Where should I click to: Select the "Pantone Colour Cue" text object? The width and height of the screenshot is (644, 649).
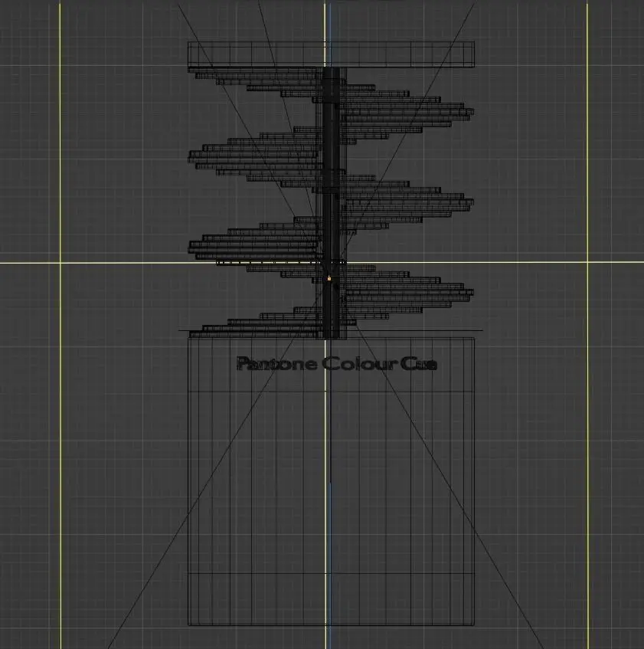tap(336, 363)
